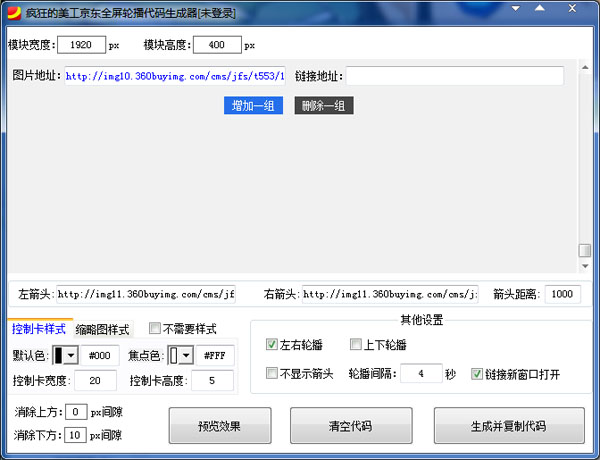
Task: Click the 预览效果 button
Action: (220, 426)
